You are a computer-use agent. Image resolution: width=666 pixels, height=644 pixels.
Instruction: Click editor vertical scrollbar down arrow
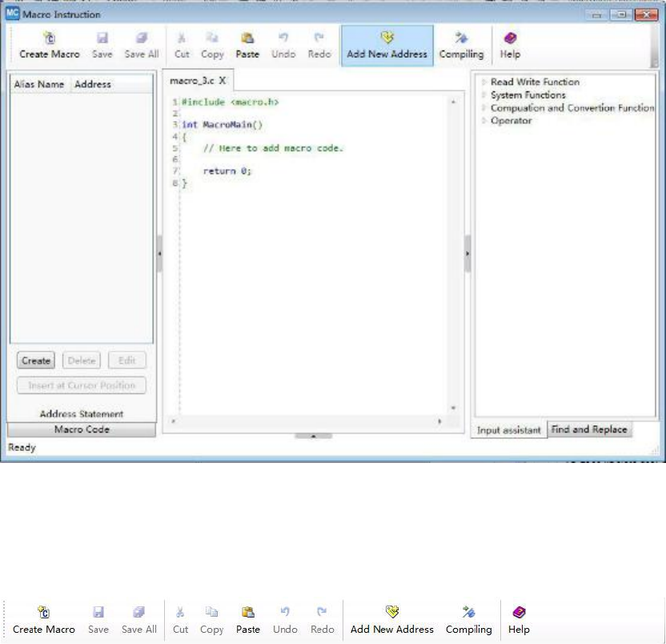coord(453,408)
